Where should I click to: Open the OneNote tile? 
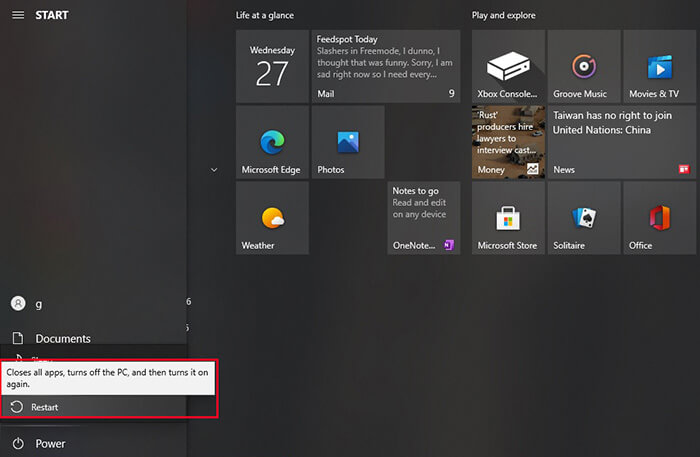(424, 218)
